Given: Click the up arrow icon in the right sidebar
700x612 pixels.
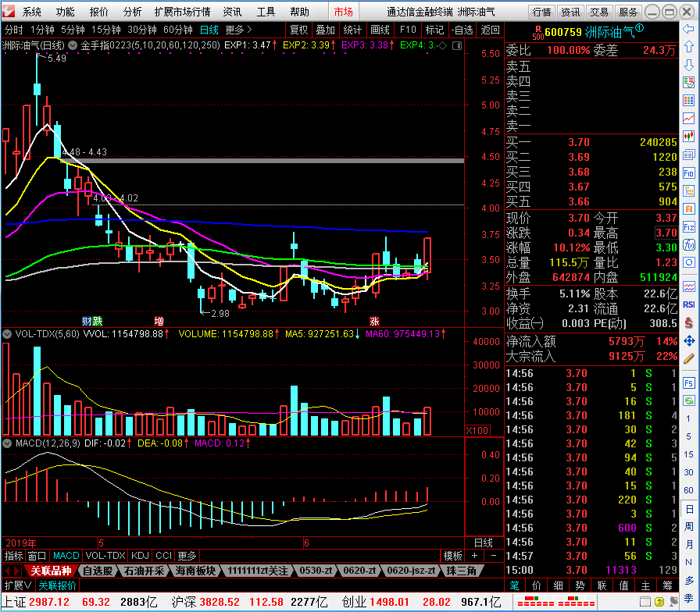Looking at the screenshot, I should 688,47.
